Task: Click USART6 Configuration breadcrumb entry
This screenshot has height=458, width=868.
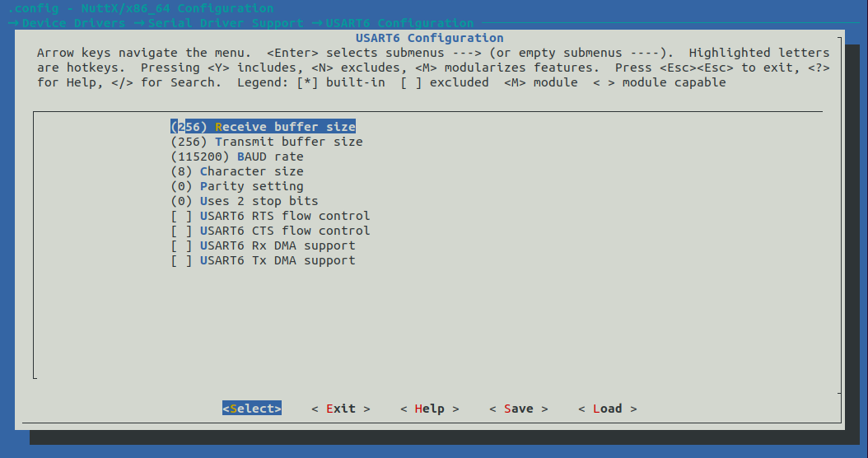Action: (399, 23)
